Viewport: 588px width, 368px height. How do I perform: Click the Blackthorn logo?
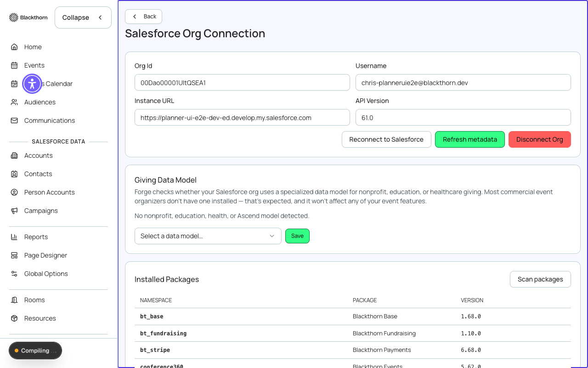tap(28, 17)
